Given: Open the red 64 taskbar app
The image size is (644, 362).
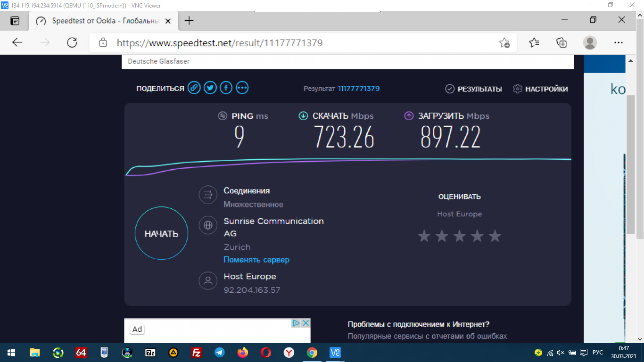Looking at the screenshot, I should tap(81, 353).
